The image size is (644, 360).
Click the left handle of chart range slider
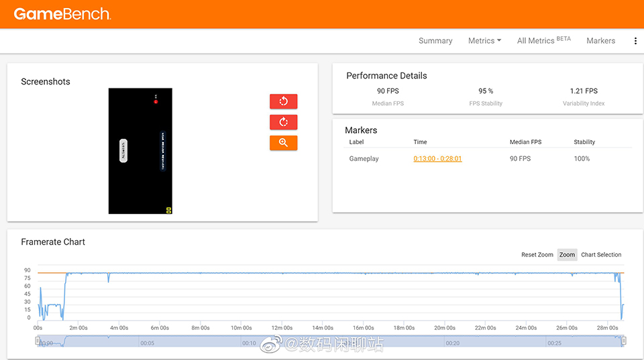[38, 341]
